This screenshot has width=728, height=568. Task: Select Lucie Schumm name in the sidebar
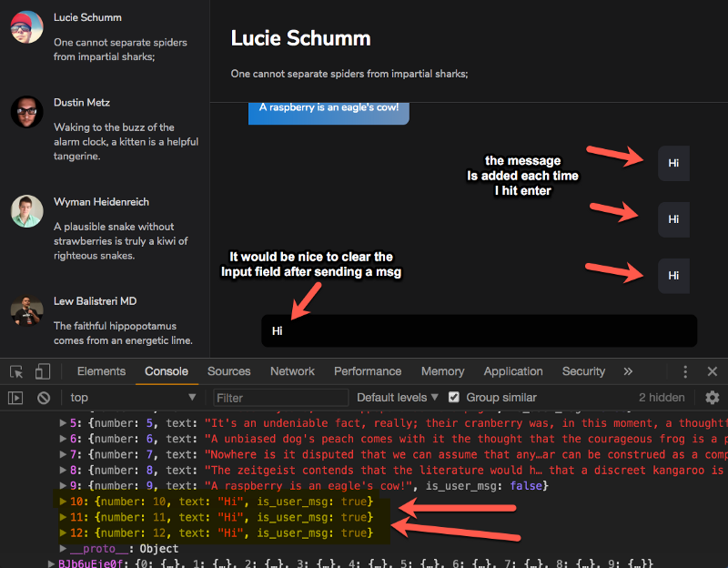click(x=87, y=17)
